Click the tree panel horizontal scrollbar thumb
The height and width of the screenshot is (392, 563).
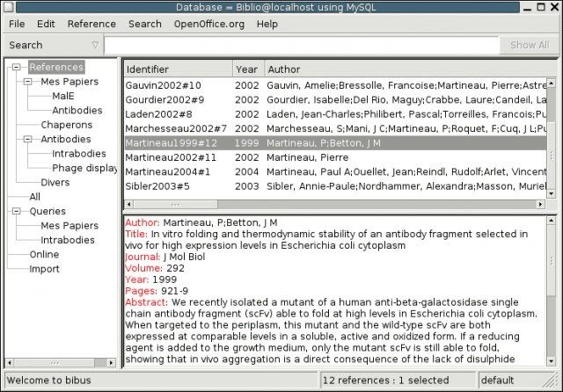point(55,363)
